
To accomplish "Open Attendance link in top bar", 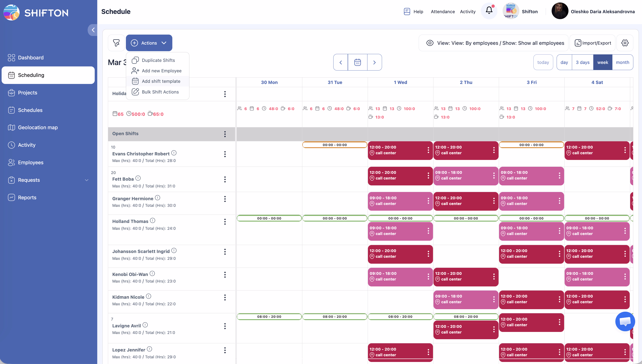I will click(x=443, y=12).
